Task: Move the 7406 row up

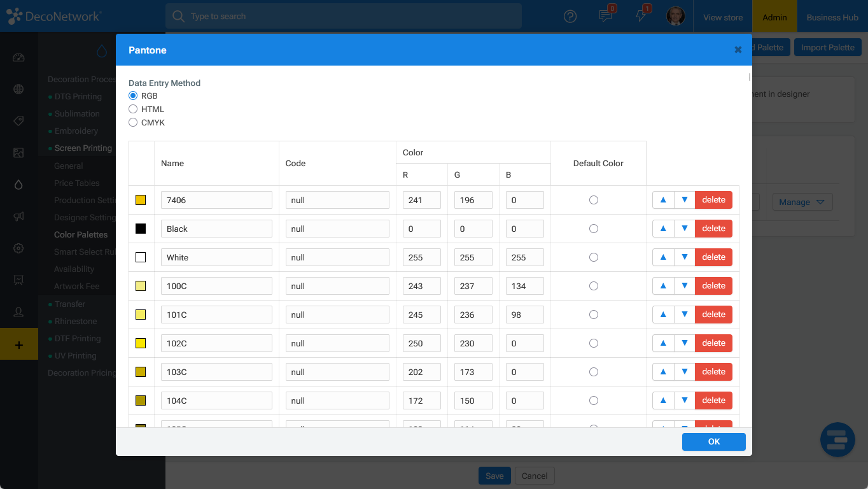Action: coord(663,200)
